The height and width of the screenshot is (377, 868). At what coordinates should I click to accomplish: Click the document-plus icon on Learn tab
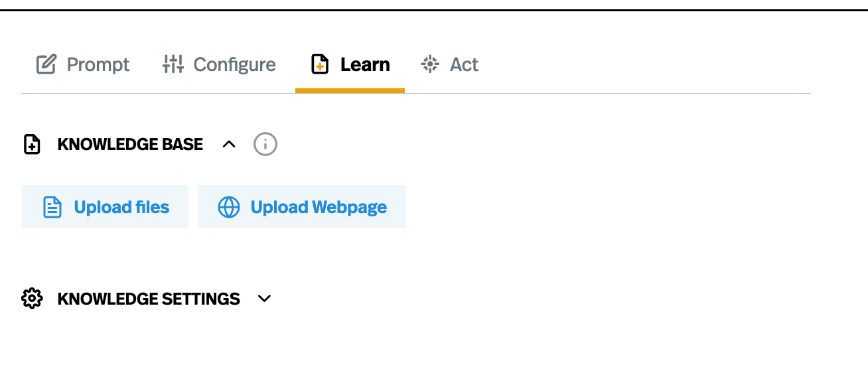click(x=320, y=64)
